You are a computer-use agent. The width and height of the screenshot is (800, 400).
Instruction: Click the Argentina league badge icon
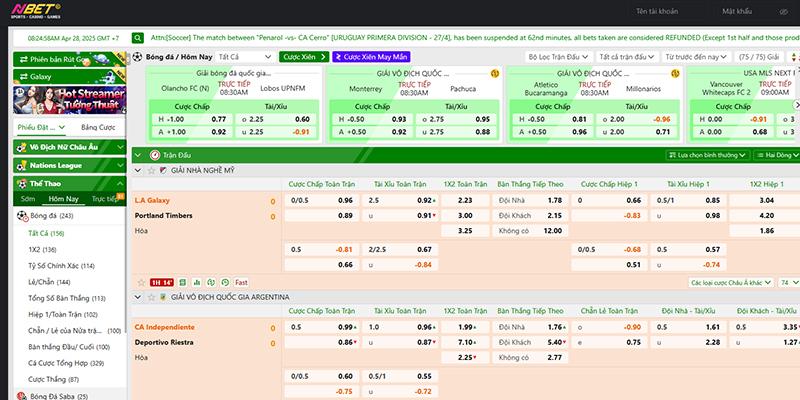click(x=163, y=297)
